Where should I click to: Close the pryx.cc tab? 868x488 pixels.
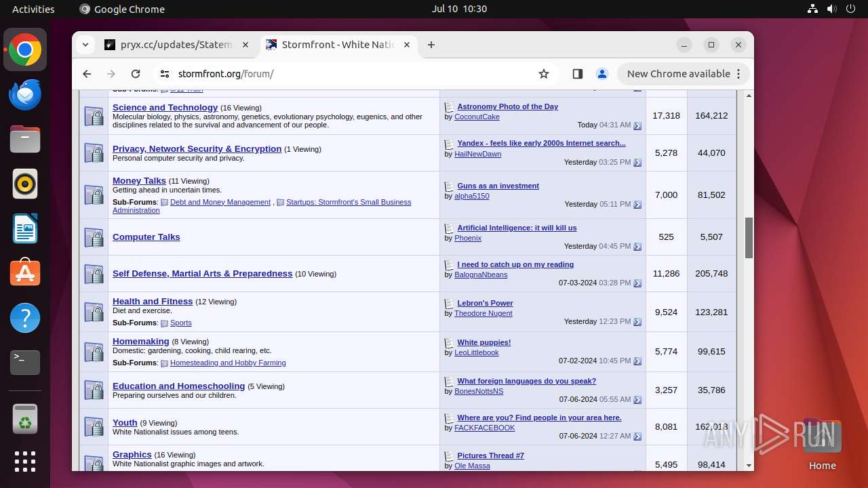(245, 45)
